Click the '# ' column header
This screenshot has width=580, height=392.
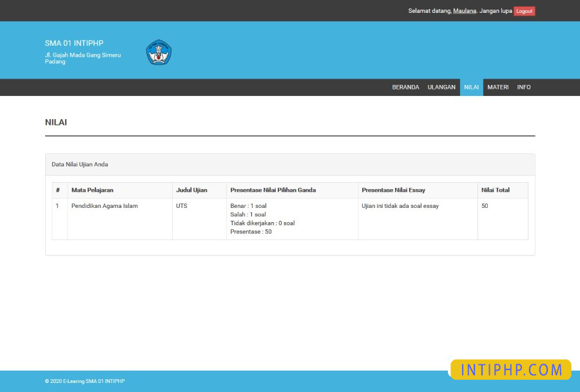(58, 190)
